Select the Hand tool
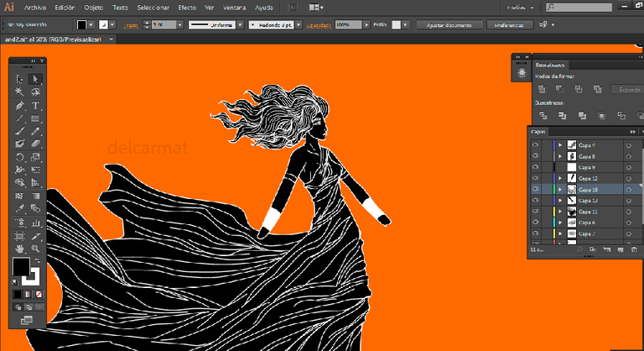The height and width of the screenshot is (351, 644). pos(20,249)
